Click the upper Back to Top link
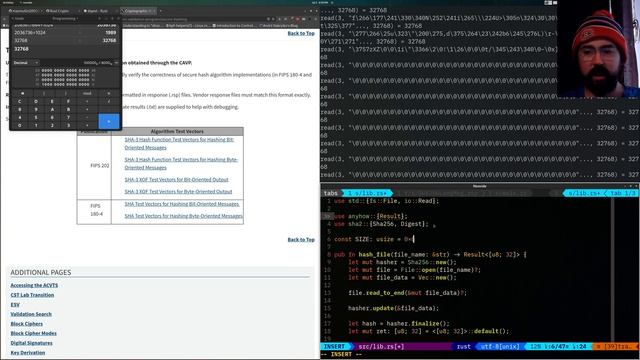The width and height of the screenshot is (640, 360). coord(301,33)
